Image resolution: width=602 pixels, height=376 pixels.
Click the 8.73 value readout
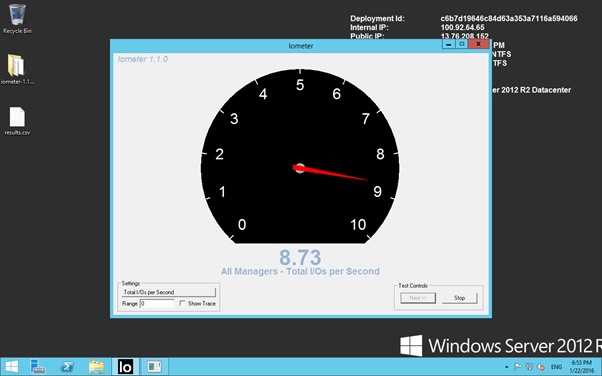pos(300,257)
